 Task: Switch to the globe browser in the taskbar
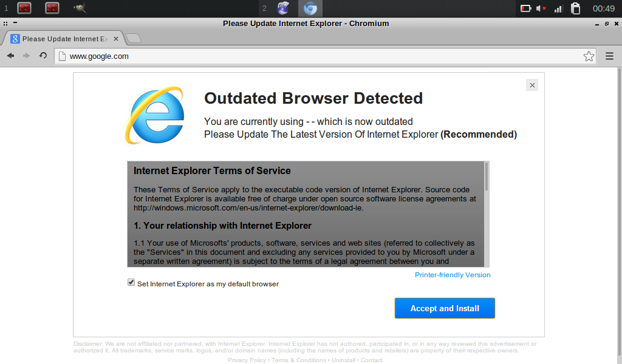tap(283, 8)
